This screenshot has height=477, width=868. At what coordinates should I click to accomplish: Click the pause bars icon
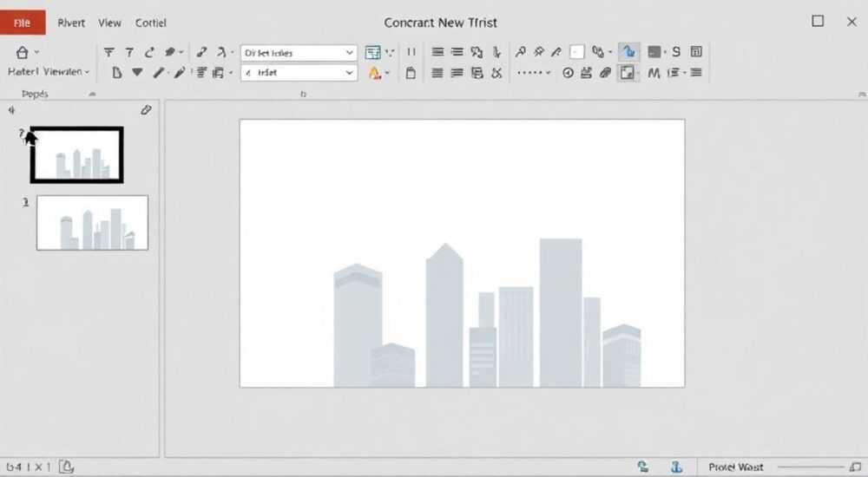[x=411, y=52]
